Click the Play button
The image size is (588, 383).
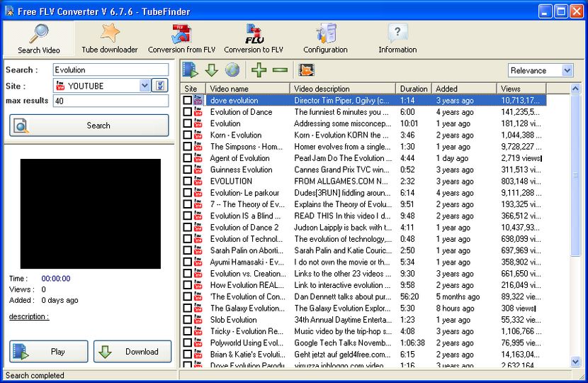click(49, 352)
